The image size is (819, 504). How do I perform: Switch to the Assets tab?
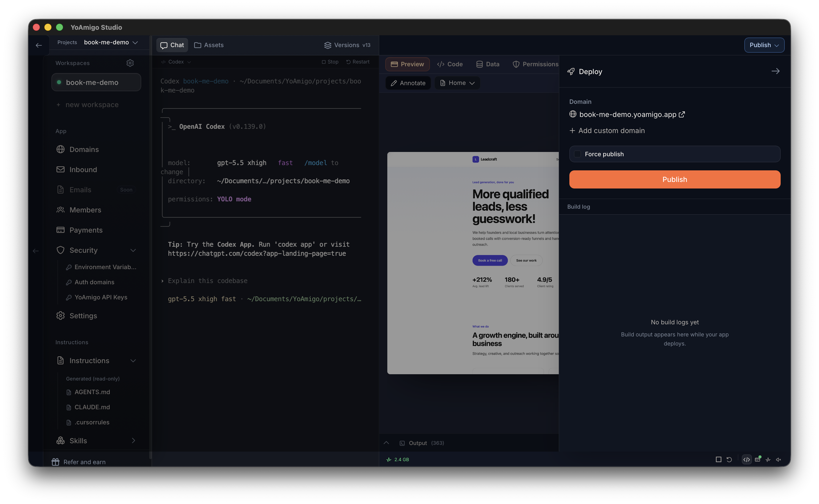click(x=209, y=45)
